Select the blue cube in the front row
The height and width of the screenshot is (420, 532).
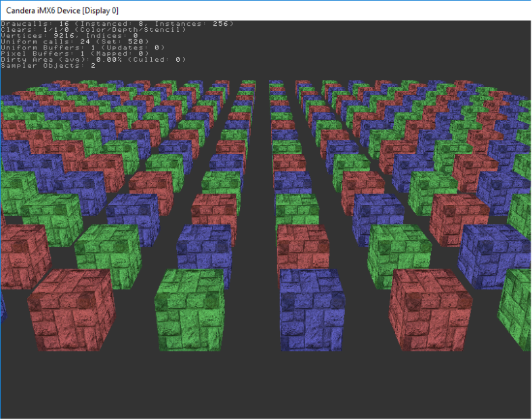tap(312, 310)
